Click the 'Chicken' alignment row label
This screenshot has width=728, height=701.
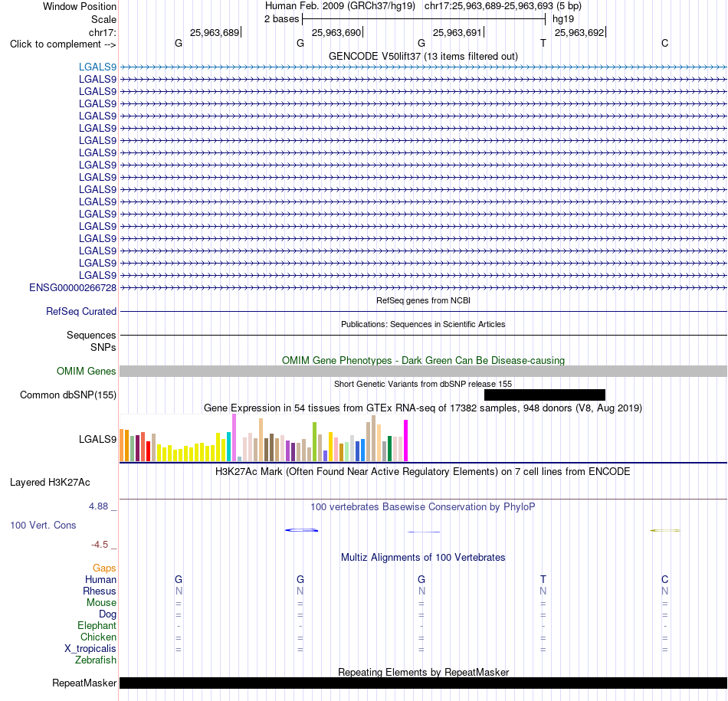point(98,637)
